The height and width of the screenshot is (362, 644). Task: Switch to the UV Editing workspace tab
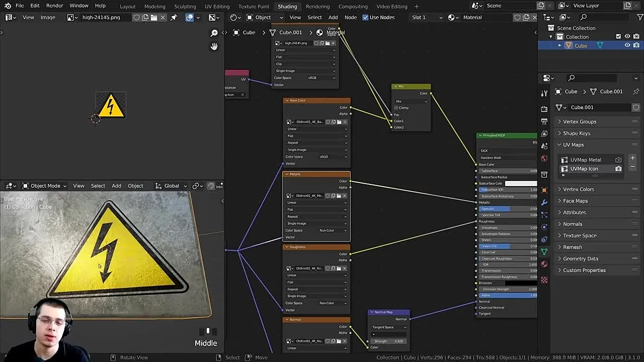(217, 6)
